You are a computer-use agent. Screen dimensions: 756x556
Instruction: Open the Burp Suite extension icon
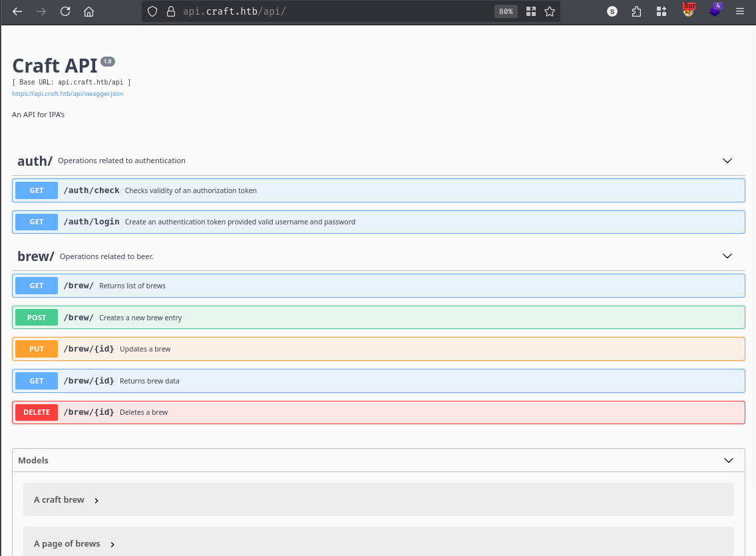click(689, 11)
